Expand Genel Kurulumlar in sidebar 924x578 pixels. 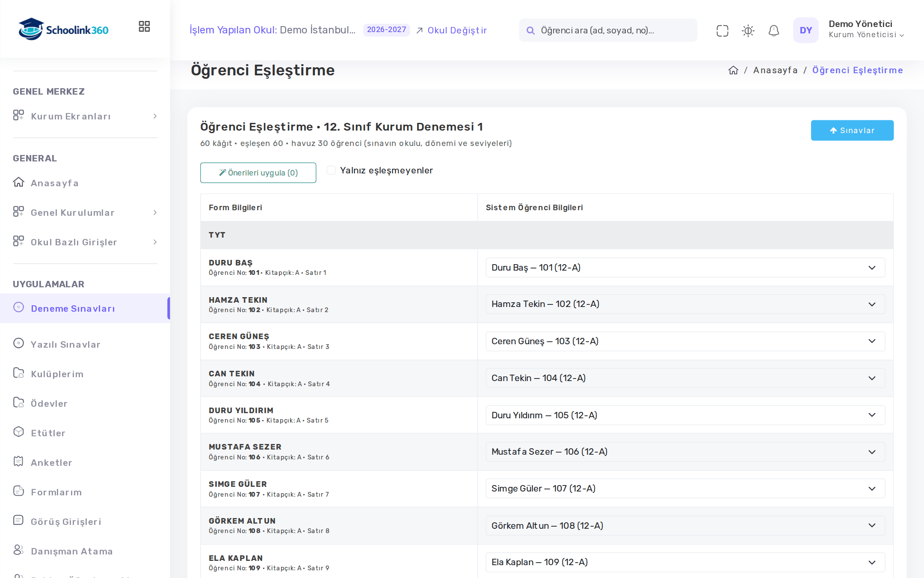(x=85, y=212)
